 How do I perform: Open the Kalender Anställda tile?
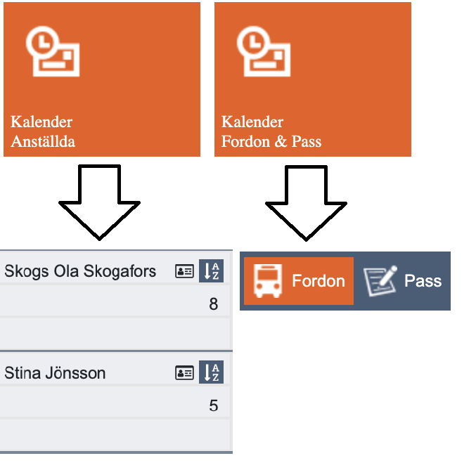102,79
